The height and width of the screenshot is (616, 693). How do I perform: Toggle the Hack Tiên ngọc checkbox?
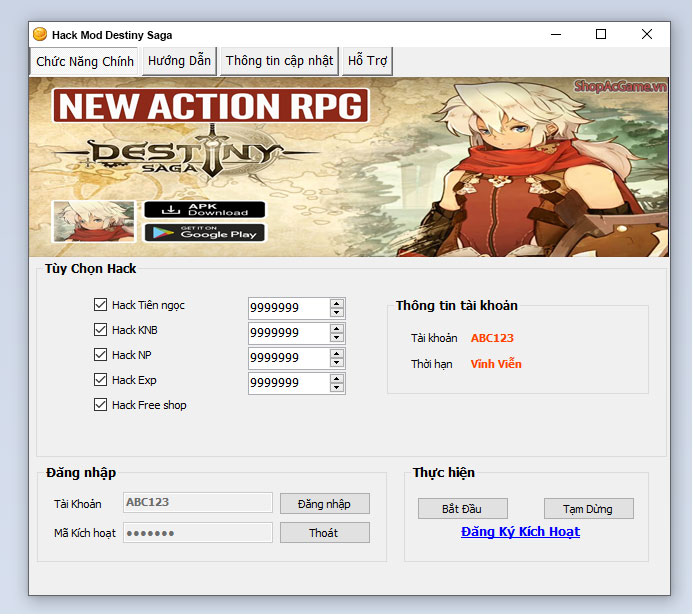click(100, 304)
